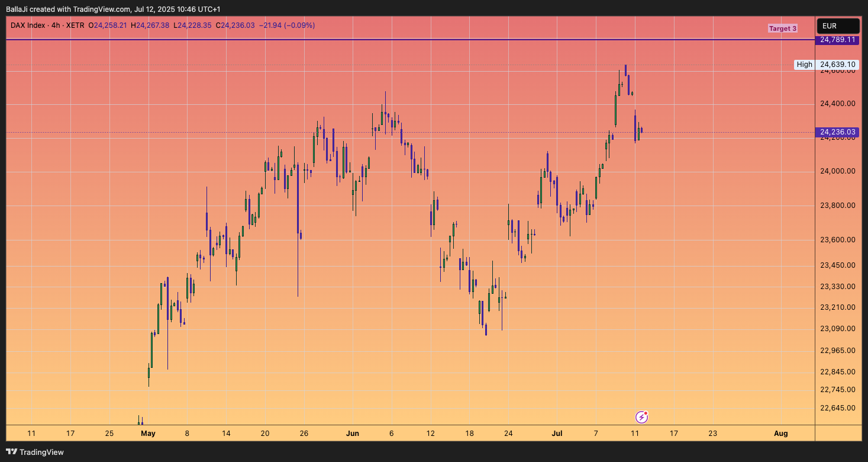Click the low value L24,228.35

coord(193,25)
